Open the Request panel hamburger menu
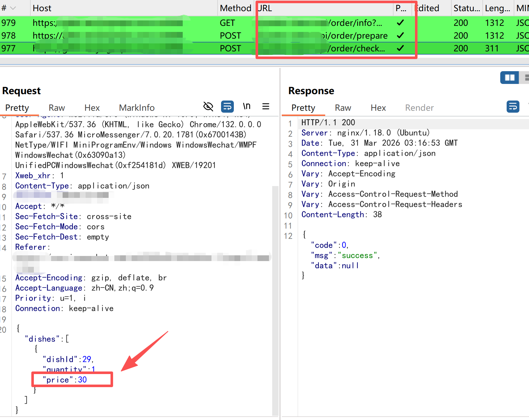529x420 pixels. 265,106
